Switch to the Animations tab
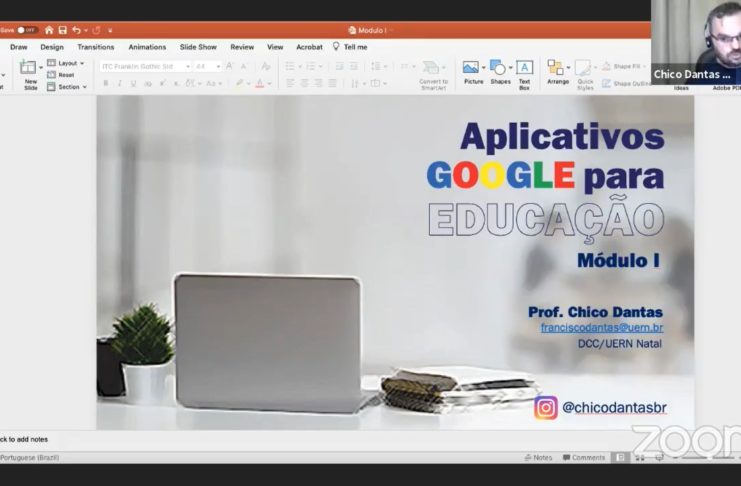This screenshot has height=486, width=741. [147, 47]
